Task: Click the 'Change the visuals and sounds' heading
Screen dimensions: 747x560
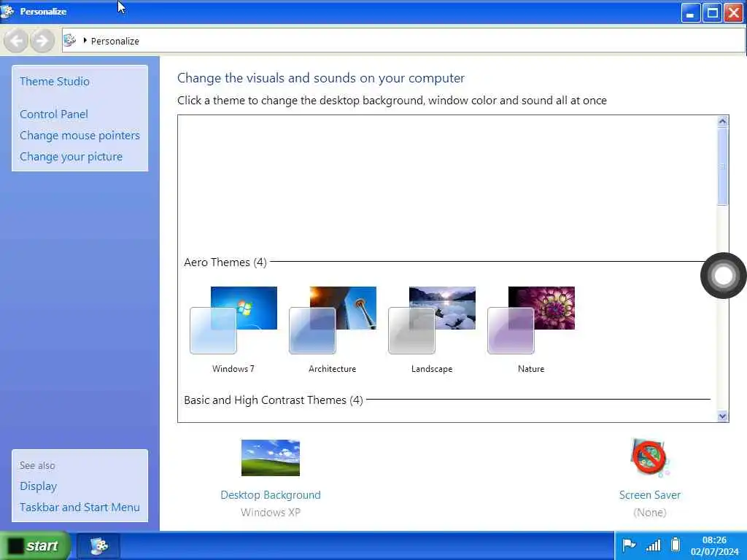Action: pyautogui.click(x=321, y=78)
